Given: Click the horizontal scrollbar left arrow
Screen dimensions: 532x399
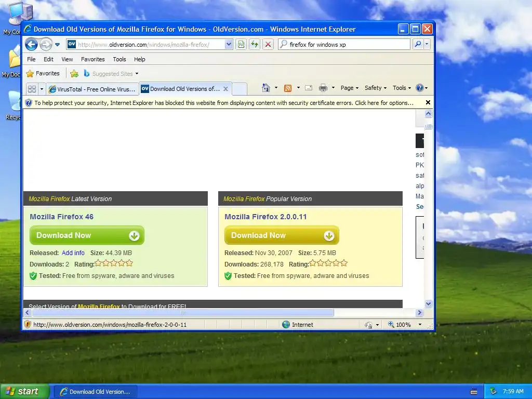Looking at the screenshot, I should coord(28,312).
